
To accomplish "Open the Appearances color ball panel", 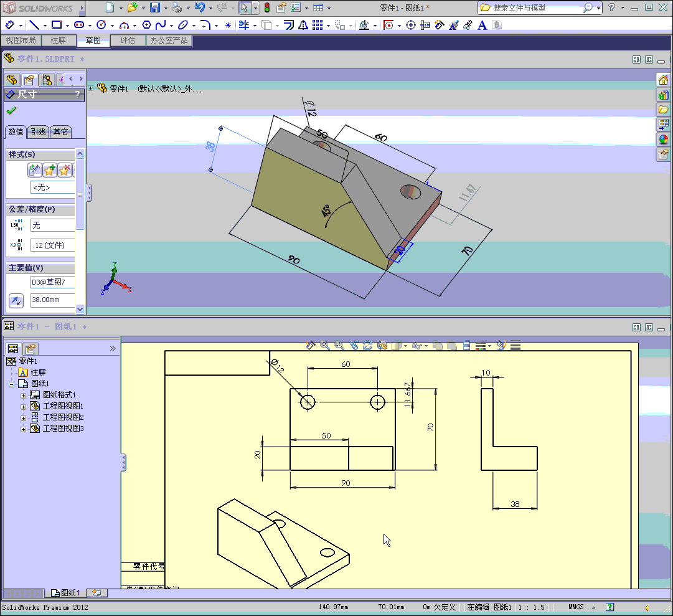I will (x=663, y=139).
